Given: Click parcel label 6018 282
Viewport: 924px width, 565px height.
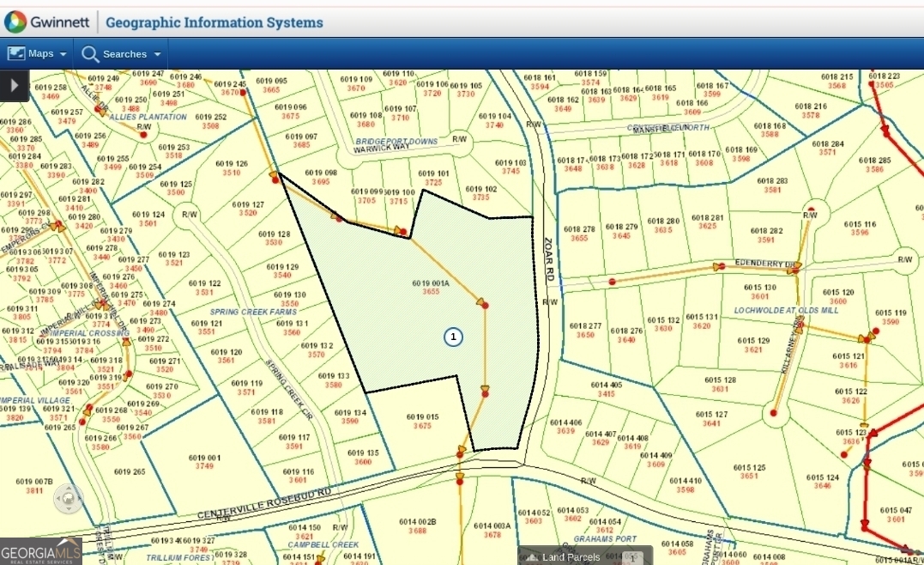Looking at the screenshot, I should pos(767,231).
